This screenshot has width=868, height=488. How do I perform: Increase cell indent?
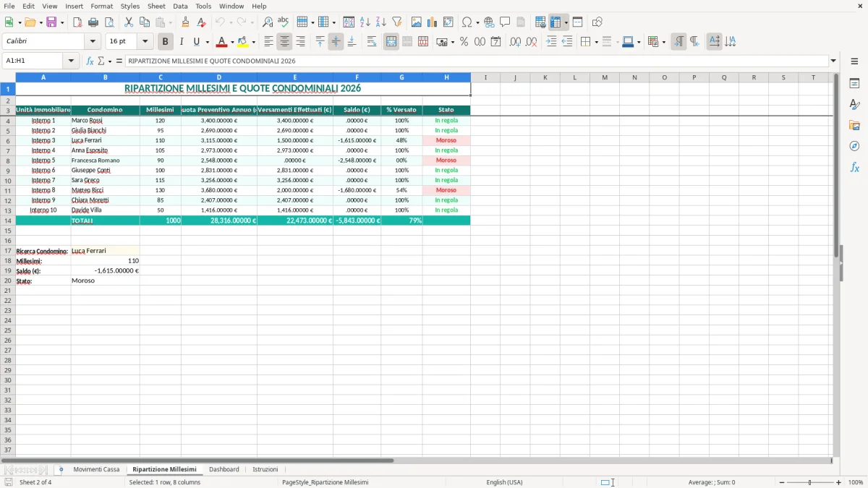tap(551, 42)
